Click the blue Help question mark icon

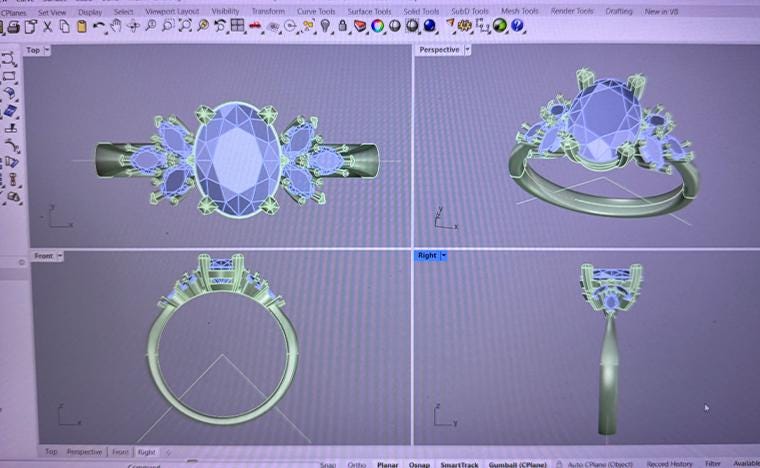coord(517,25)
